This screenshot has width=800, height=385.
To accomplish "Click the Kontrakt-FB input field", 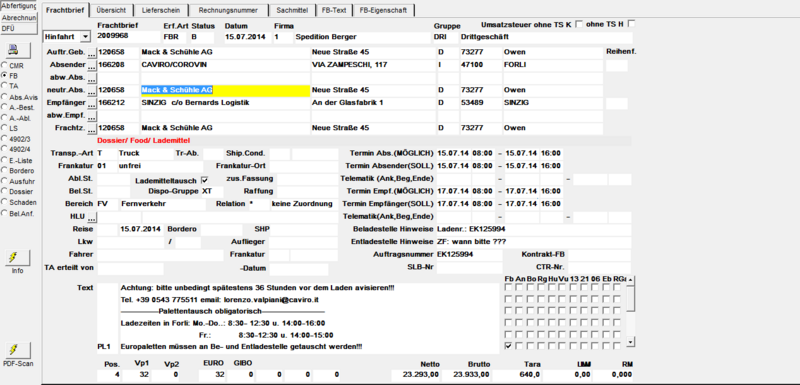I will click(x=599, y=254).
